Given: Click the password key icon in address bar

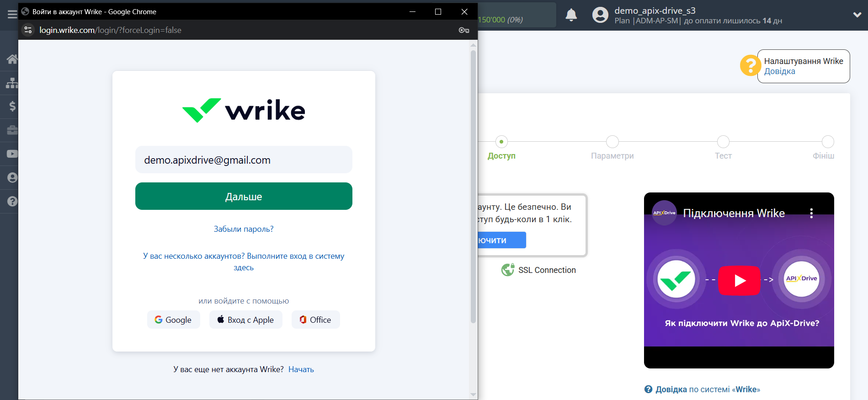Looking at the screenshot, I should click(464, 30).
